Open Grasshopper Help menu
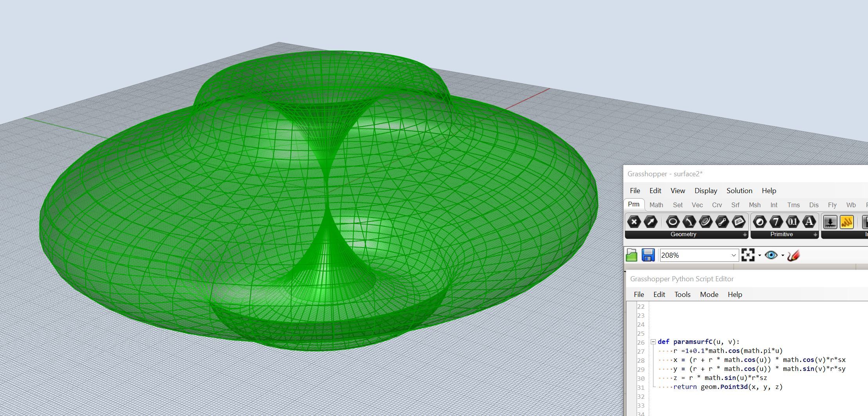Screen dimensions: 868x416 (769, 191)
